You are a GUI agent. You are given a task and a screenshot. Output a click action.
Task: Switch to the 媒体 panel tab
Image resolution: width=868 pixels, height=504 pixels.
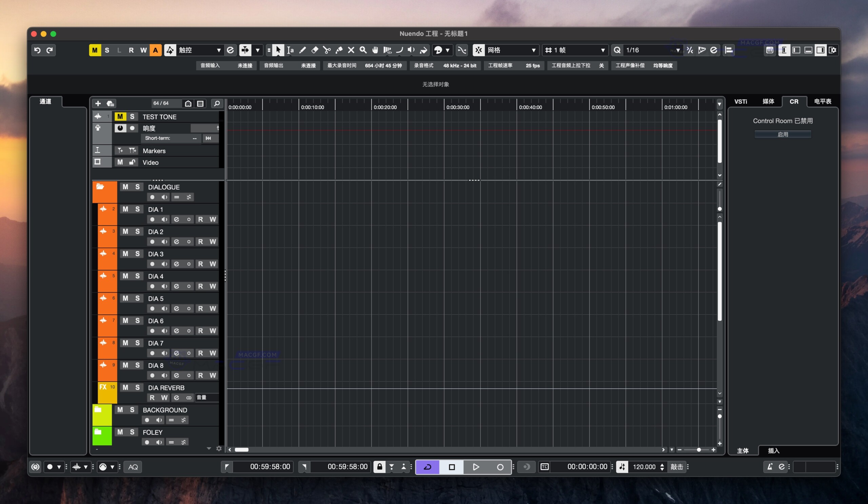tap(768, 101)
